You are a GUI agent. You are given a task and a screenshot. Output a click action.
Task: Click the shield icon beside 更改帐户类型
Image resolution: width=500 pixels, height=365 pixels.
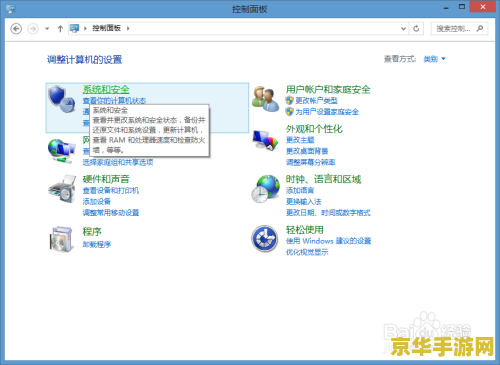[289, 100]
